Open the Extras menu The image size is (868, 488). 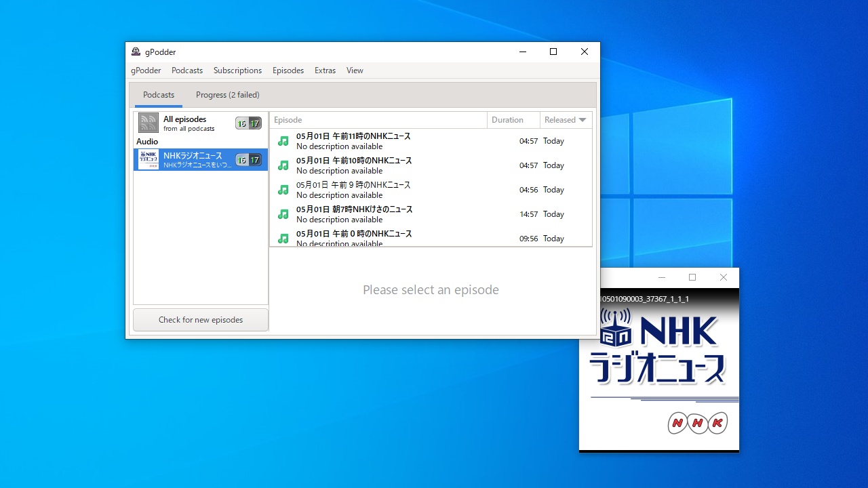click(x=325, y=70)
